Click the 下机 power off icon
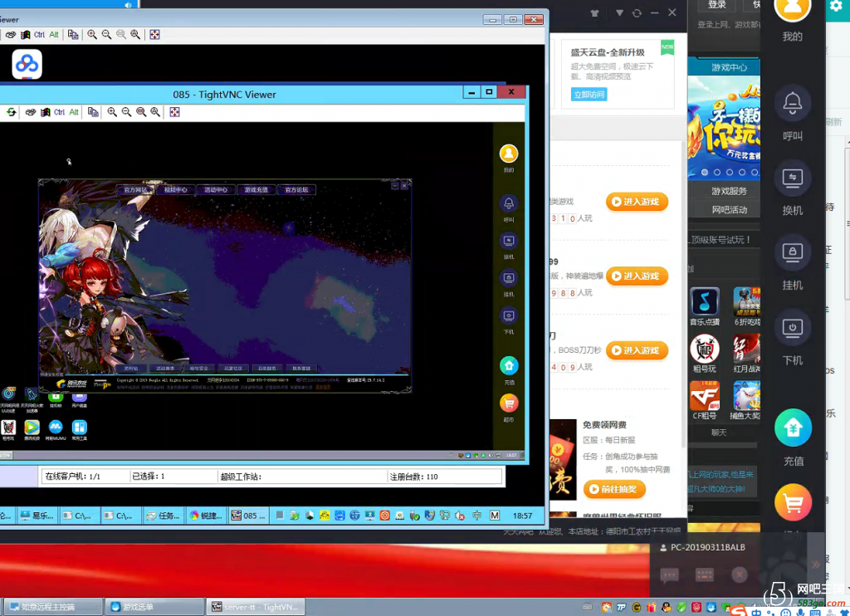 pos(792,328)
